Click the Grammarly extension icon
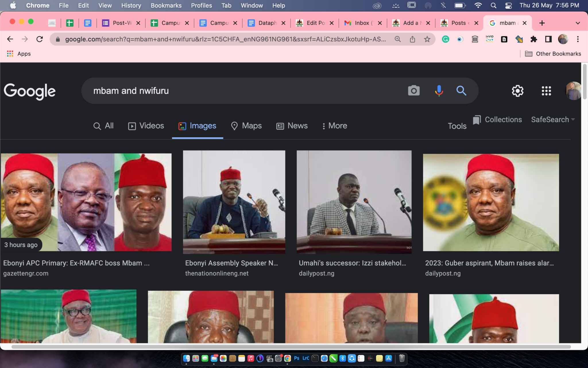Viewport: 588px width, 368px height. click(x=445, y=39)
